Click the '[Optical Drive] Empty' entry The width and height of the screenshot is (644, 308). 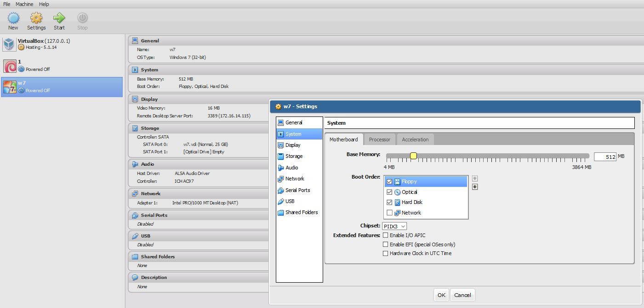[204, 151]
